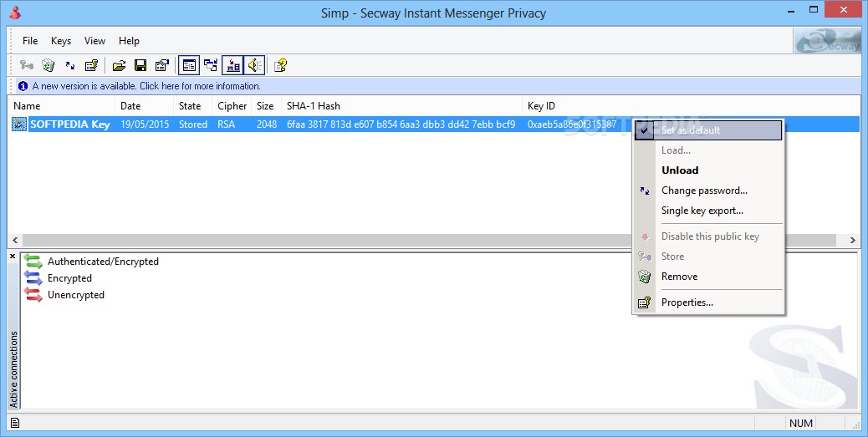Choose Unload in the context menu
Viewport: 868px width, 437px height.
click(708, 170)
